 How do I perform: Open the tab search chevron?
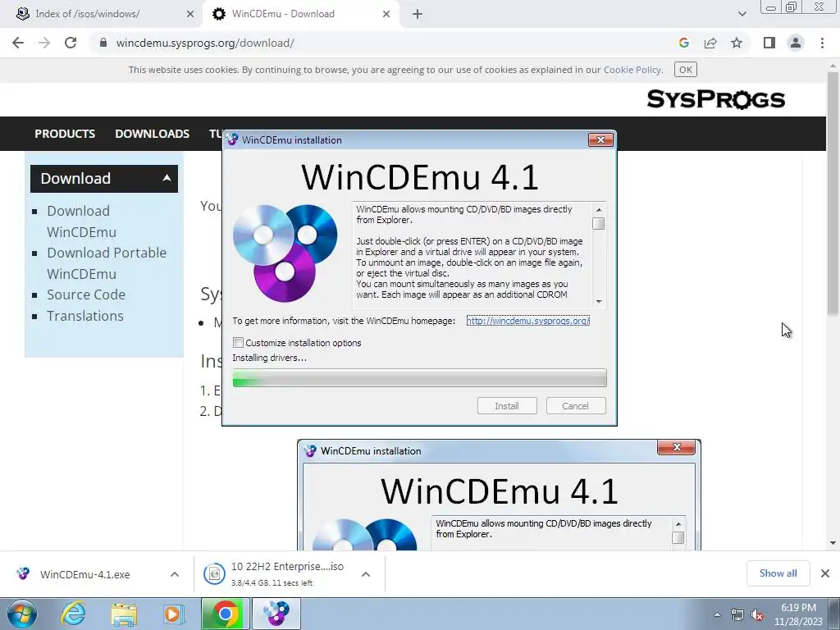[x=742, y=14]
